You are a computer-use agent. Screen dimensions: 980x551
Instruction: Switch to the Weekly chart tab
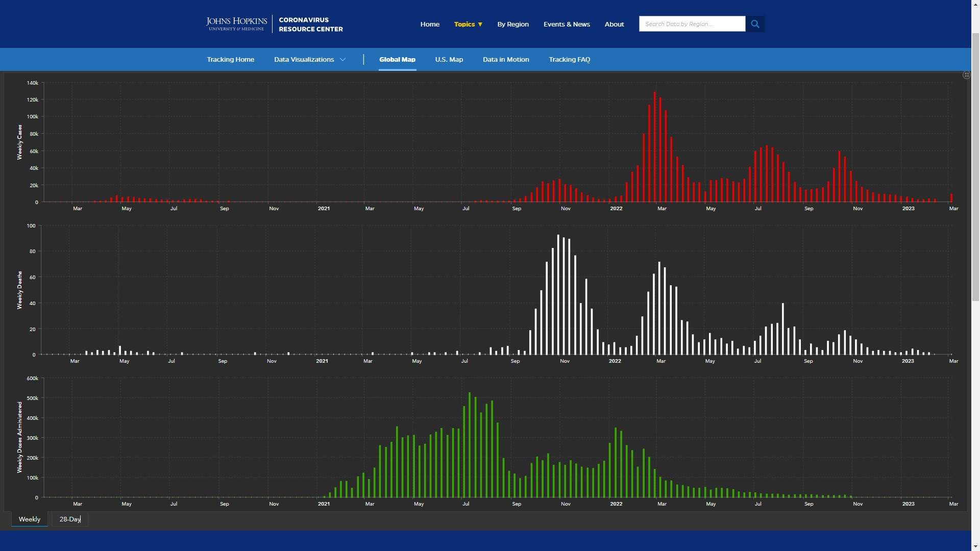coord(29,519)
